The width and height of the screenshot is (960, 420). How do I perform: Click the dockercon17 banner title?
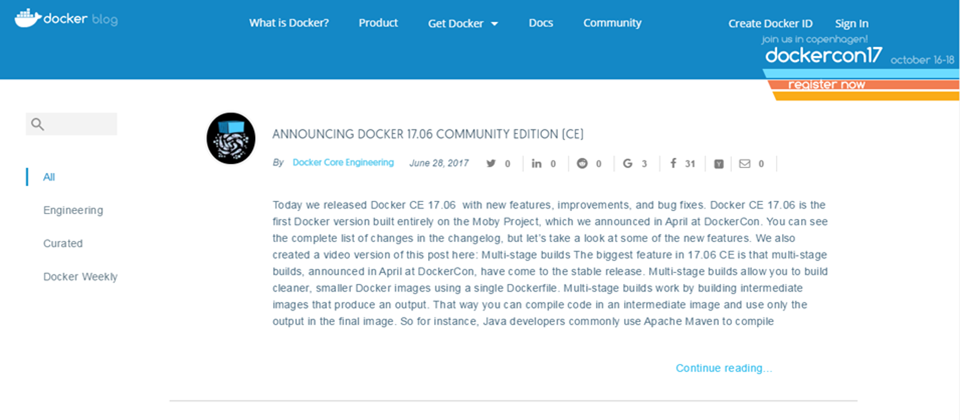pyautogui.click(x=824, y=56)
